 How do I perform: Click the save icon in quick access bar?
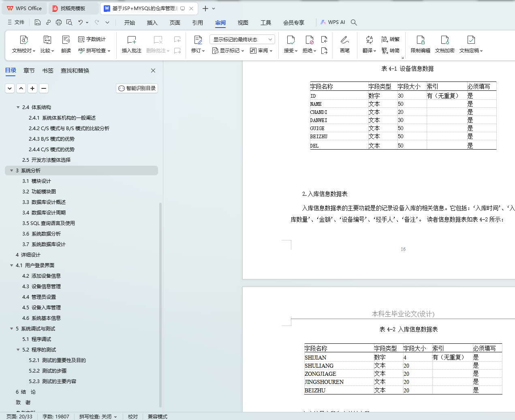(x=38, y=22)
